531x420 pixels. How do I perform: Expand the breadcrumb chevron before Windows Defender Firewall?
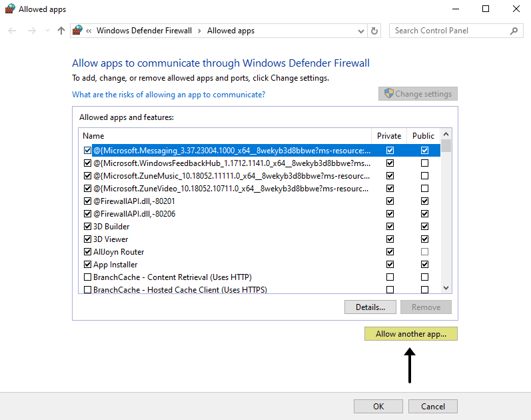pos(89,31)
